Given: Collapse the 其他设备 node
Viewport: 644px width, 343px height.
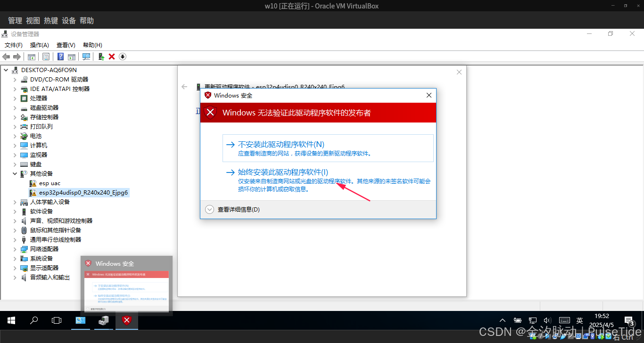Looking at the screenshot, I should [15, 173].
